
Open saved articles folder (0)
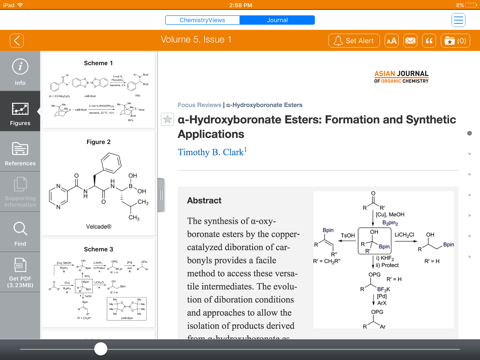tap(455, 41)
